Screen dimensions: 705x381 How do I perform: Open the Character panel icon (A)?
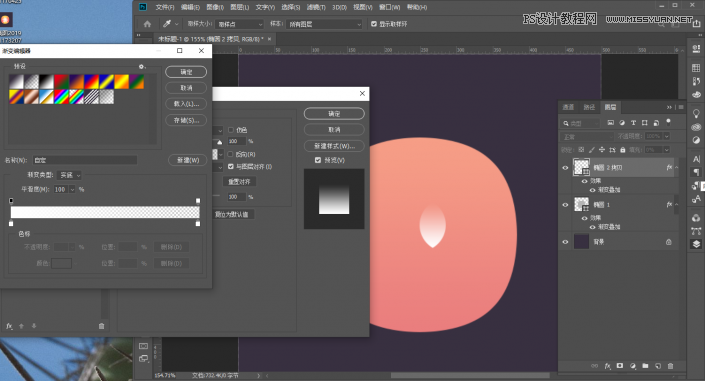click(x=696, y=159)
